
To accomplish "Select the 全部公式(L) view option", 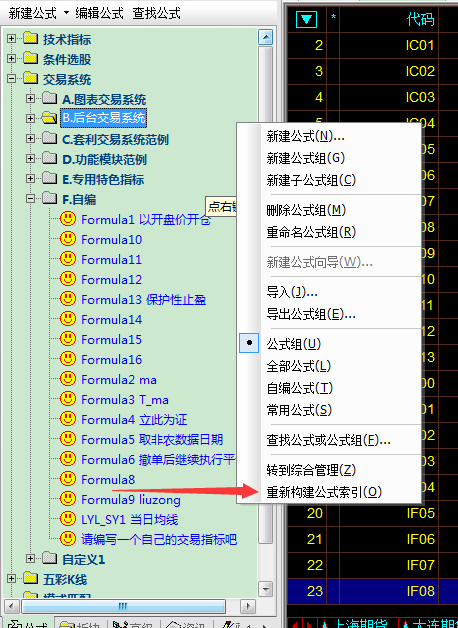I will (329, 366).
